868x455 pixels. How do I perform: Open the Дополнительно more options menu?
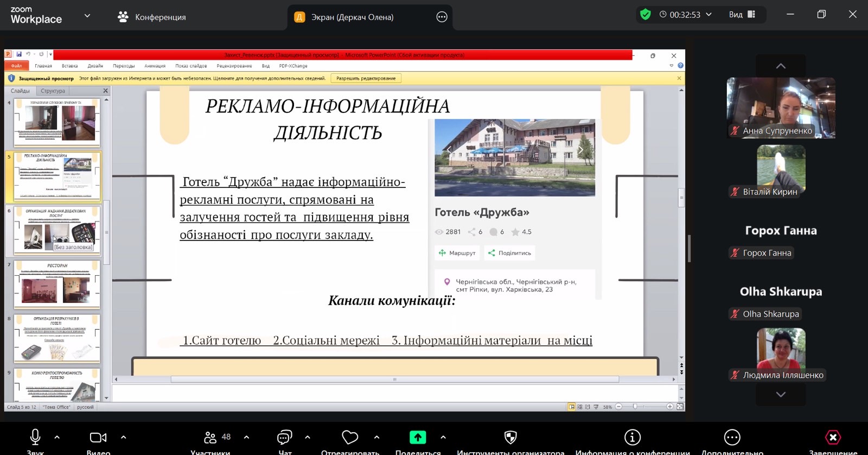732,437
